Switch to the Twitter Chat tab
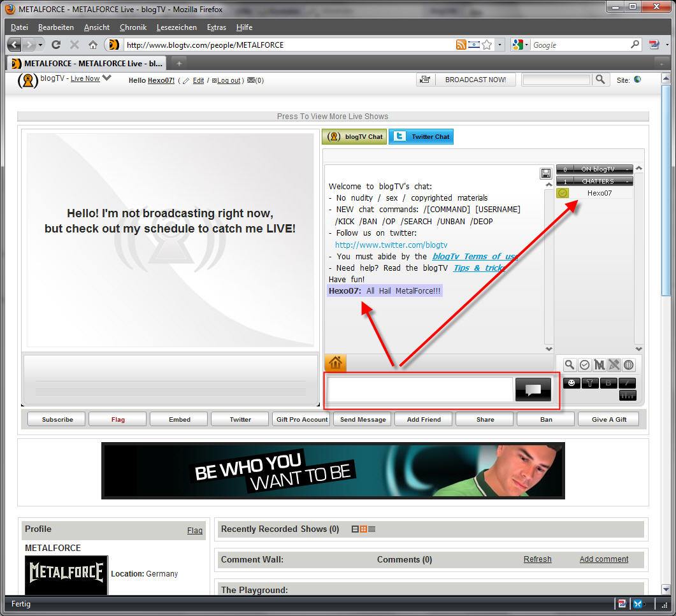The image size is (676, 616). 421,136
